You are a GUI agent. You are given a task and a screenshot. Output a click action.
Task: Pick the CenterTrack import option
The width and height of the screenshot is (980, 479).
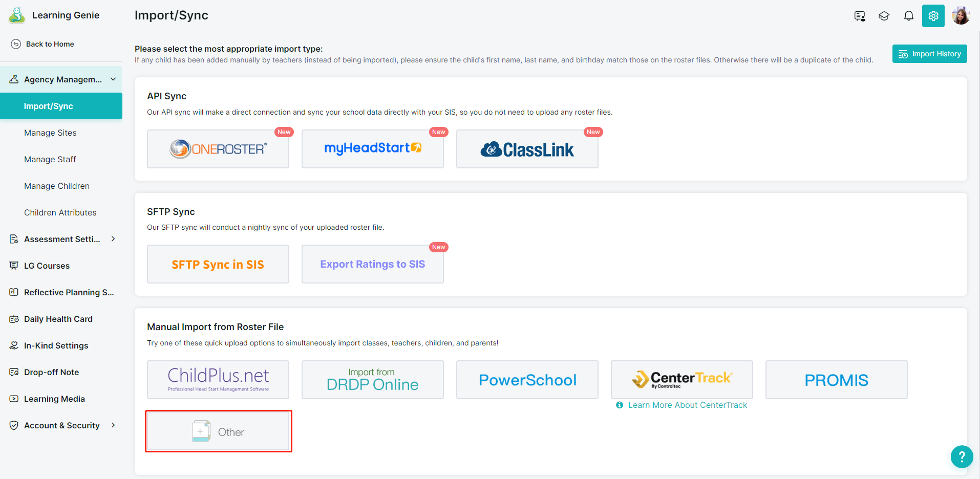click(682, 380)
